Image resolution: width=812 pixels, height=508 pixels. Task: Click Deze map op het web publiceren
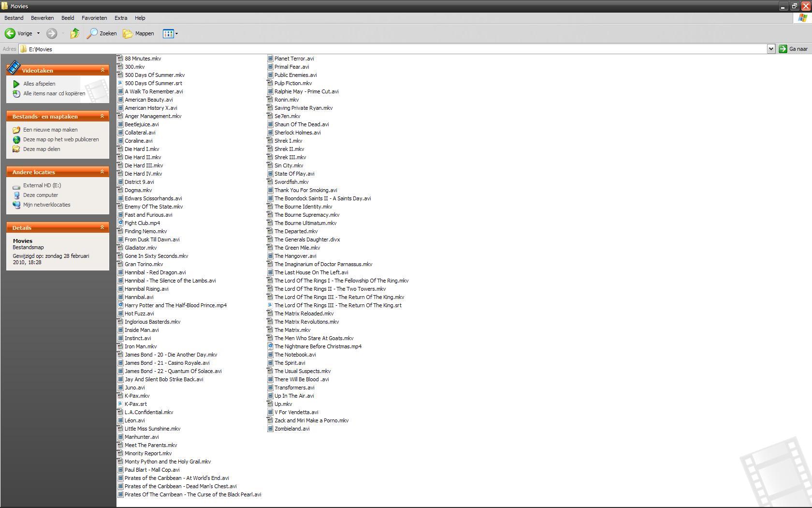61,139
